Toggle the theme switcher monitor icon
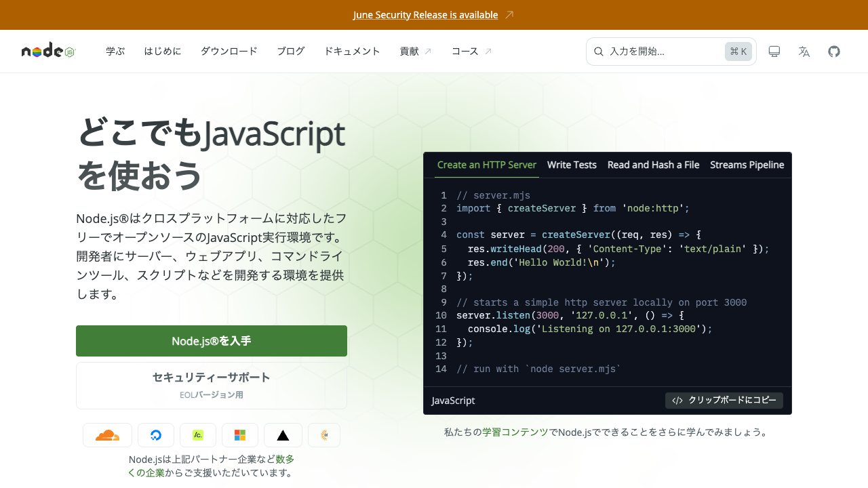This screenshot has width=868, height=488. click(x=774, y=52)
